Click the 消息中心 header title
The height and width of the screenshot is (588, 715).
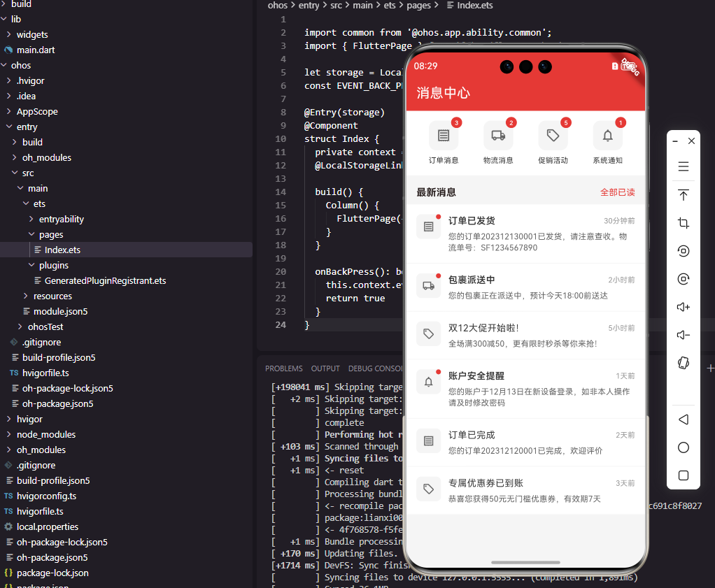pos(443,93)
